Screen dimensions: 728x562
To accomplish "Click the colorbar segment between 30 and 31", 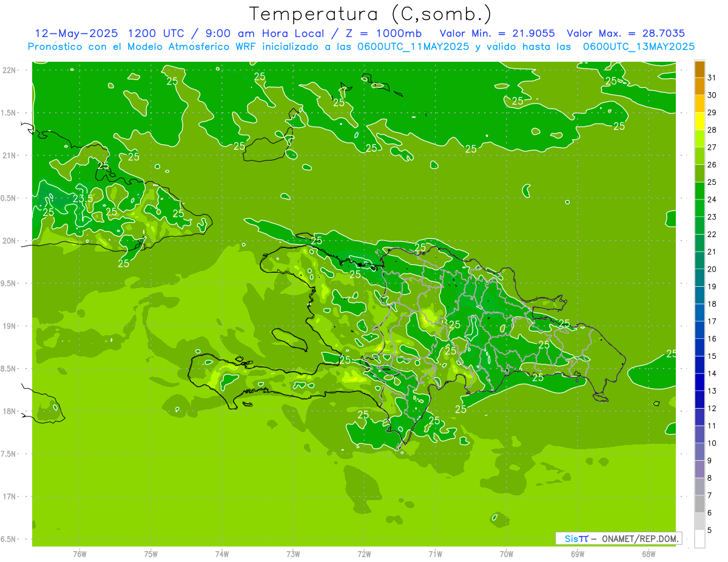I will (699, 87).
